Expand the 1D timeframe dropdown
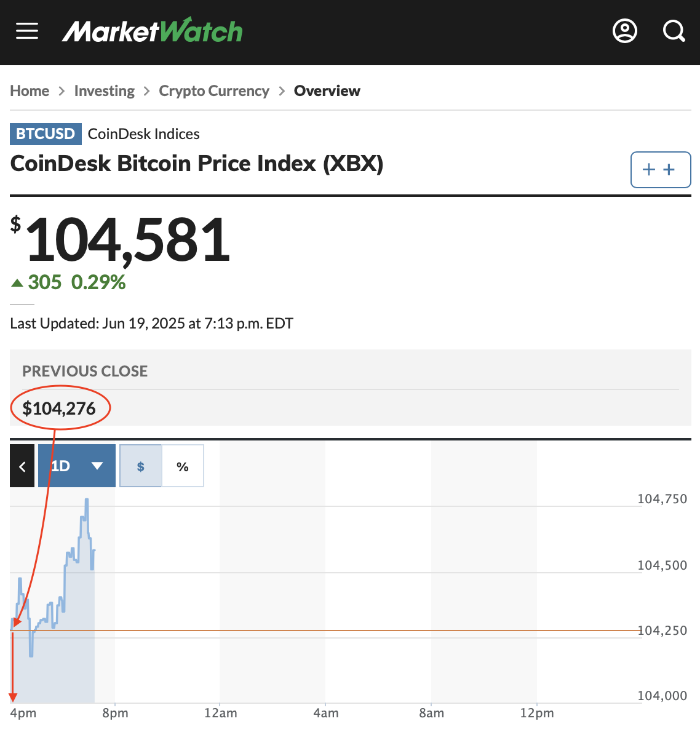The image size is (700, 737). coord(77,466)
